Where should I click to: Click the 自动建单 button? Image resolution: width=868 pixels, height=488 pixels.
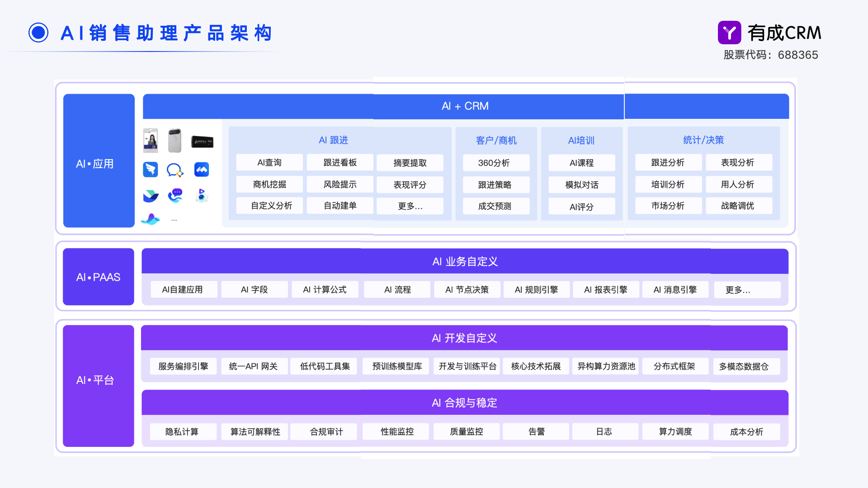[x=340, y=206]
